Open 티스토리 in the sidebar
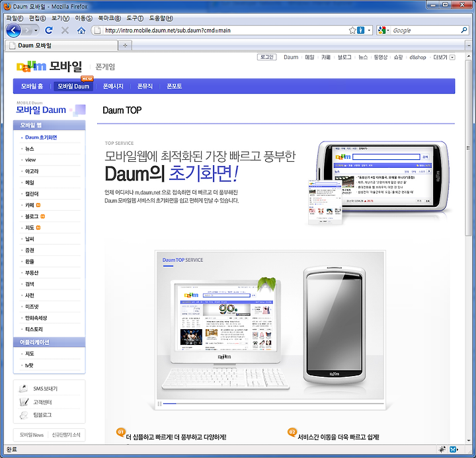The width and height of the screenshot is (476, 458). tap(34, 329)
